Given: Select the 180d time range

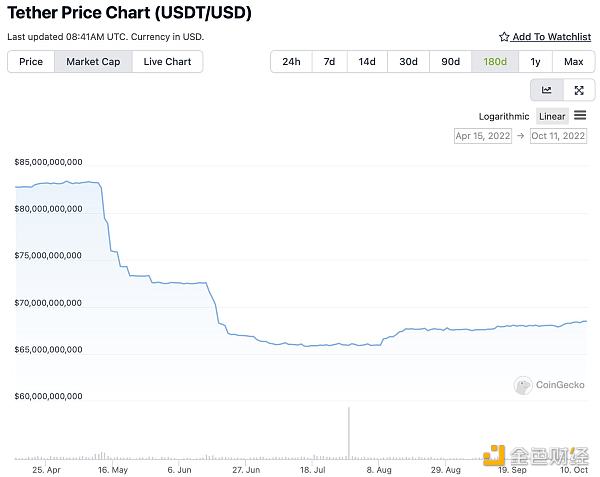Looking at the screenshot, I should (x=494, y=62).
